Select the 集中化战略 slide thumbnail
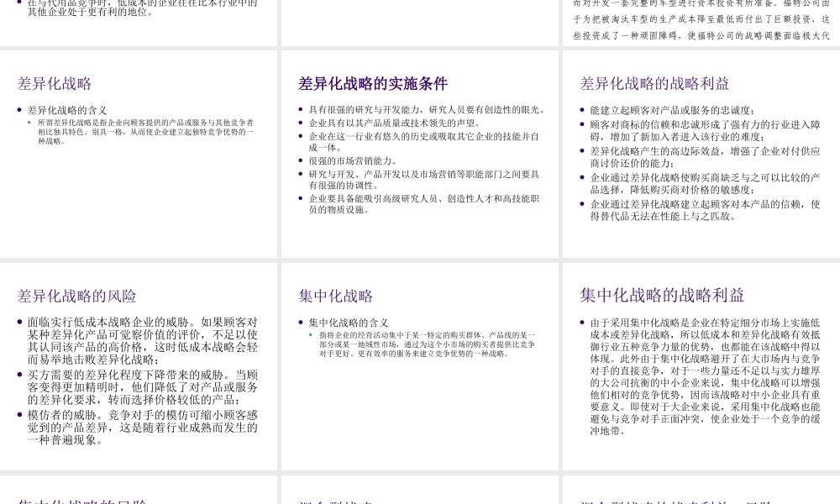Screen dimensions: 840x504 click(x=419, y=365)
